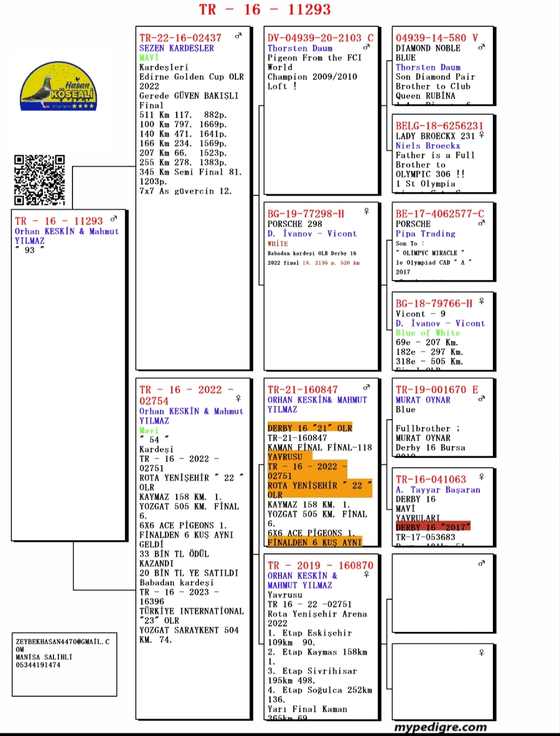
Task: Click the female symbol beside LADY BROECKX 231
Action: tap(481, 135)
